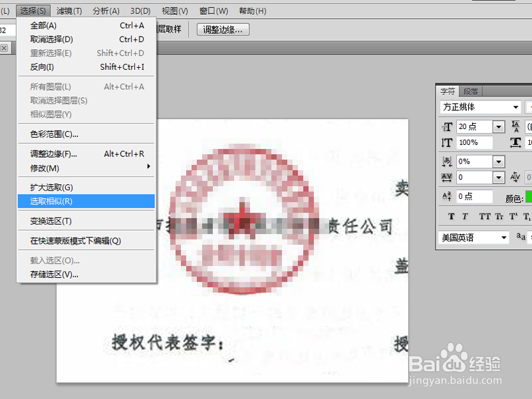Choose 反向(I) inverse entry
The height and width of the screenshot is (399, 532).
[x=86, y=67]
